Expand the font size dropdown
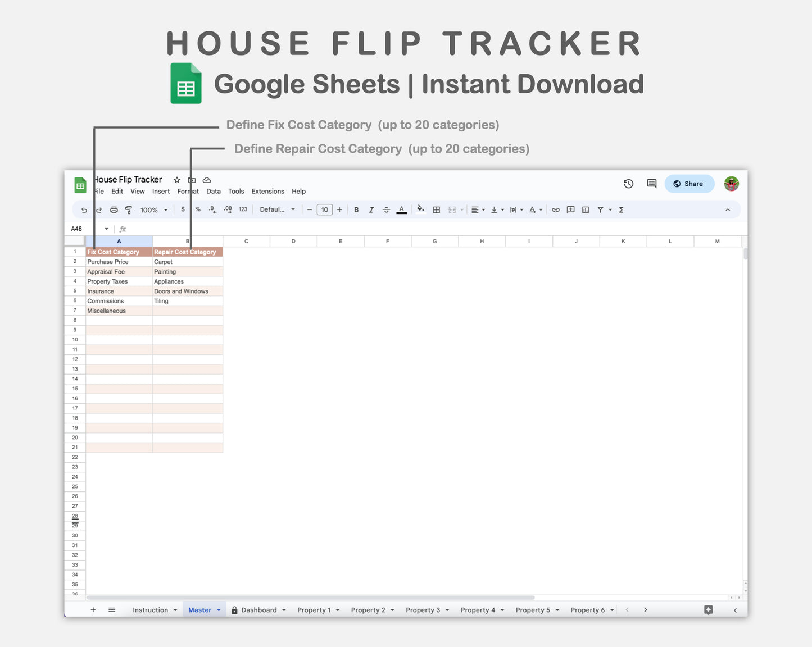 point(325,209)
